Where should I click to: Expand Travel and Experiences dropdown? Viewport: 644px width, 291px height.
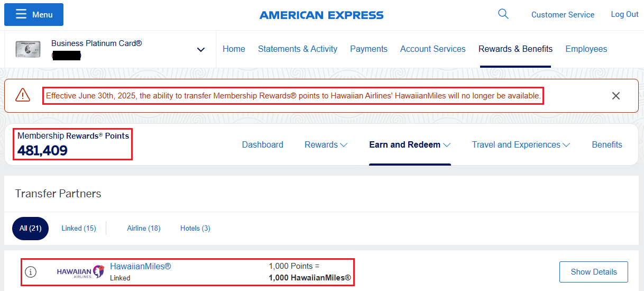521,144
